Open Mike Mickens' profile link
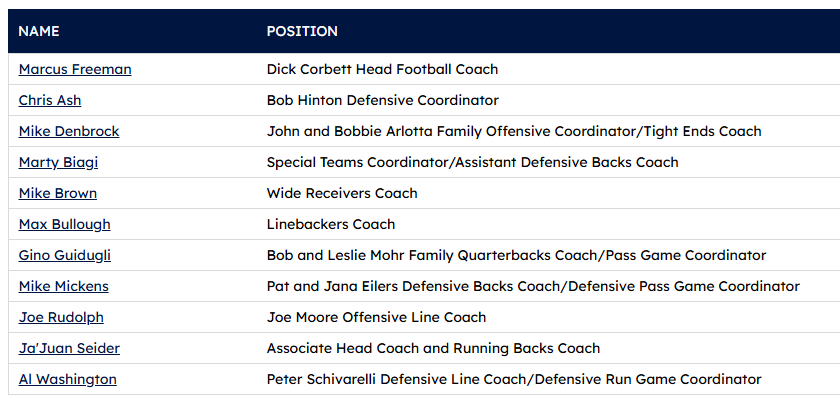This screenshot has height=404, width=840. pos(64,286)
